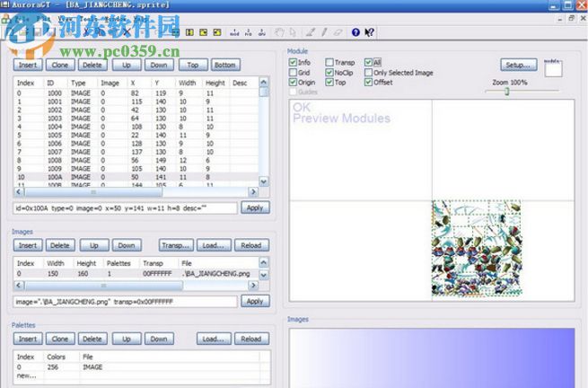The image size is (588, 388).
Task: Enable the Transp checkbox in Module options
Action: click(x=329, y=62)
